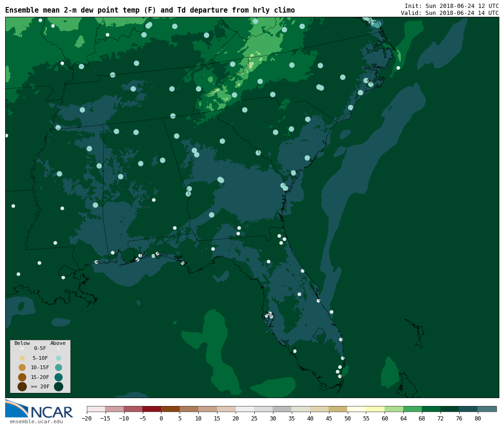504x427 pixels.
Task: Click the '0-5F' legend label
Action: click(x=40, y=348)
